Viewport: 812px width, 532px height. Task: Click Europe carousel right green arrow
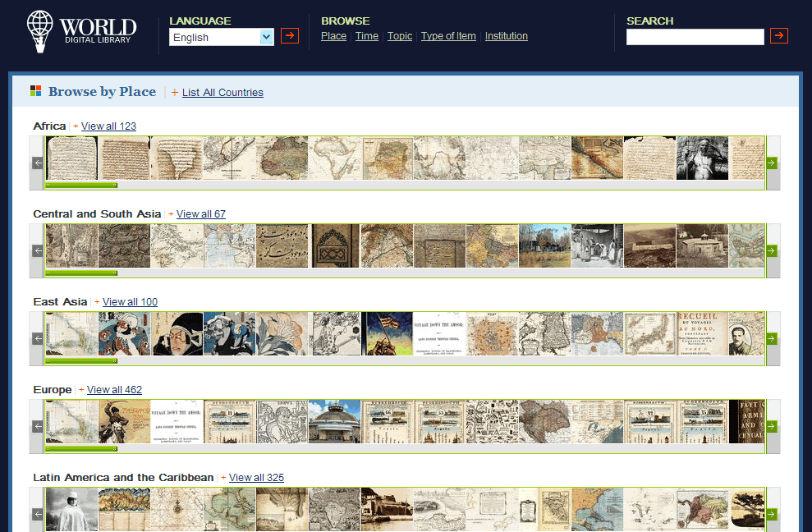point(772,426)
